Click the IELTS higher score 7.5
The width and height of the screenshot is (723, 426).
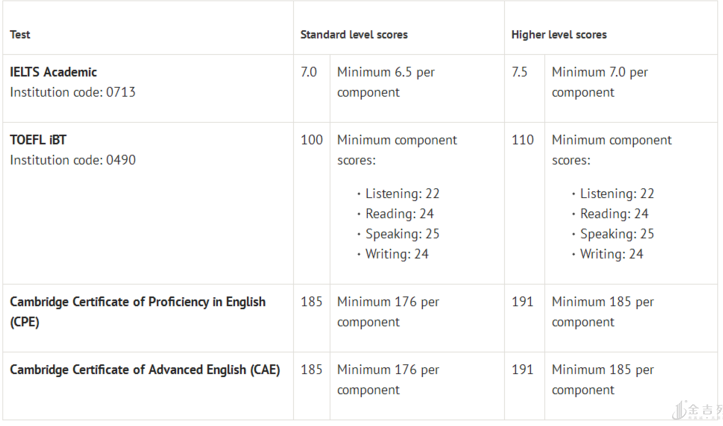pyautogui.click(x=522, y=72)
